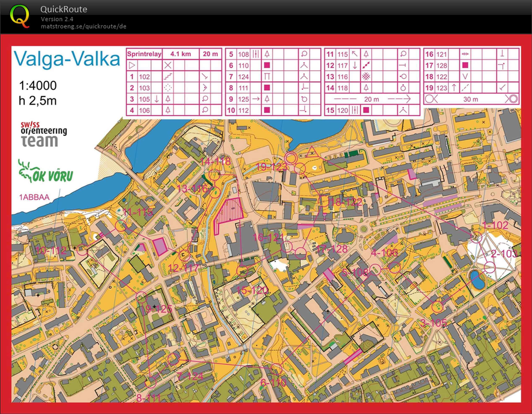The image size is (532, 414).
Task: Click the QuickRoute Q logo icon
Action: coord(20,17)
